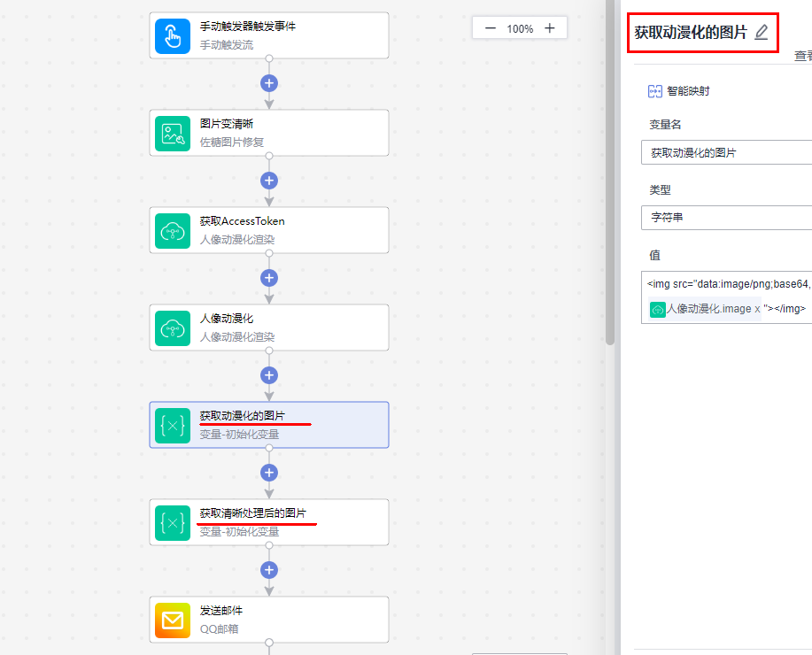This screenshot has height=655, width=812.
Task: Zoom in with the plus button
Action: tap(549, 28)
